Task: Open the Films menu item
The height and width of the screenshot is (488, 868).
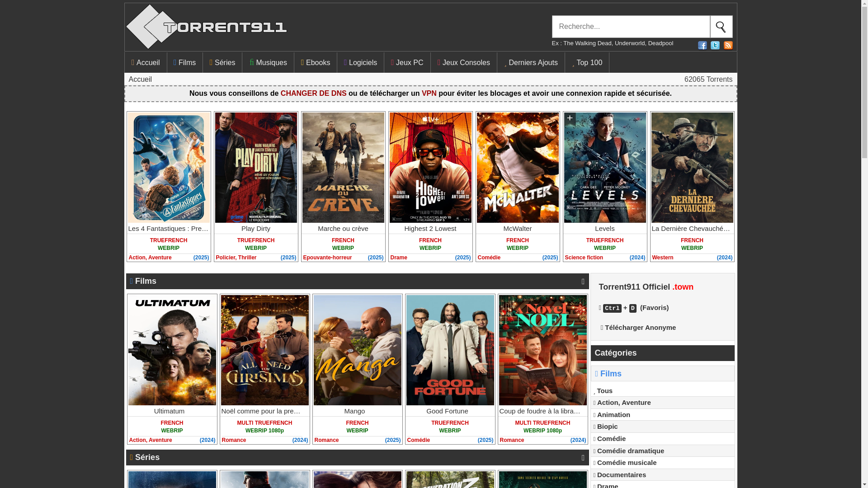Action: click(185, 62)
